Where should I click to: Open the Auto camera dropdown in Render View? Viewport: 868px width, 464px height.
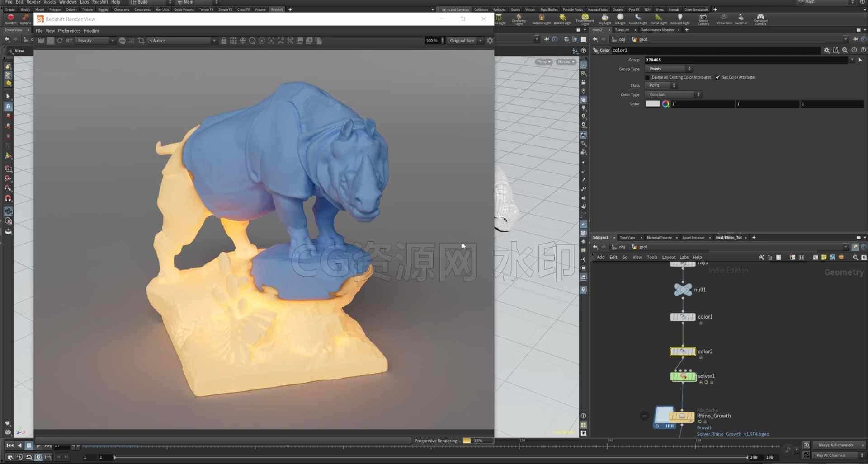[x=183, y=41]
